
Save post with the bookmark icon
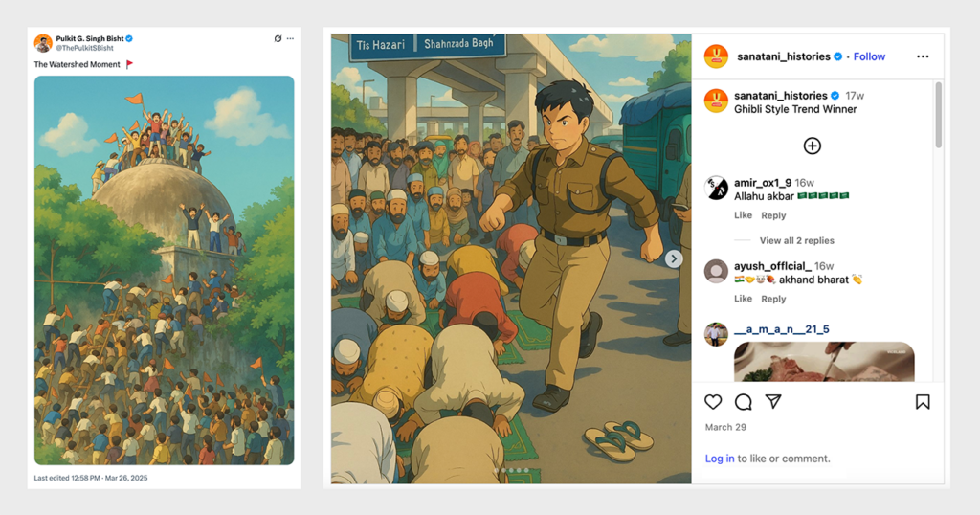point(923,402)
